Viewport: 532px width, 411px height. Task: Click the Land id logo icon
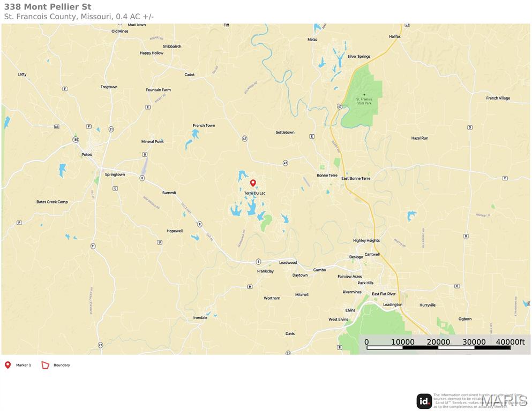pos(424,401)
